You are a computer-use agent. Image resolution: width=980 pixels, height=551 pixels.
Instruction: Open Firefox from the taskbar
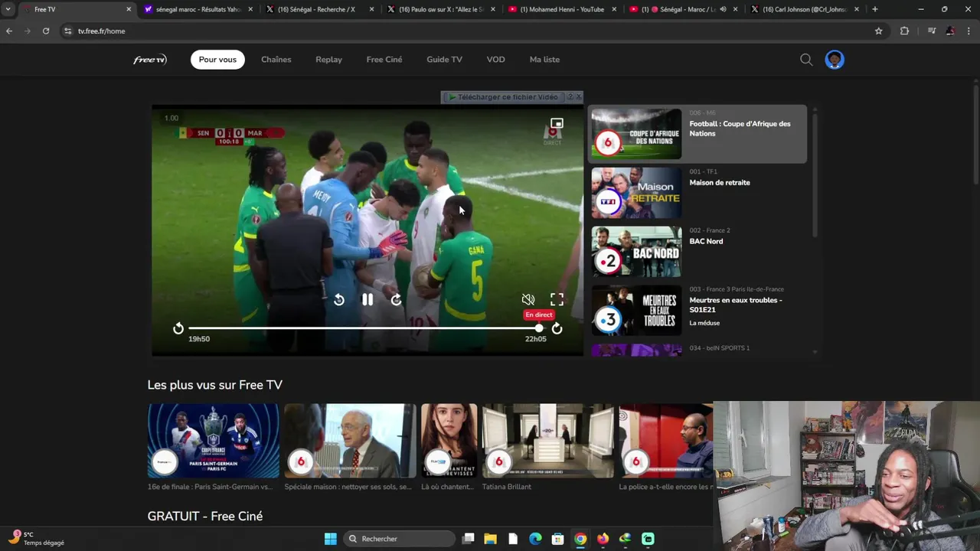[x=603, y=539]
